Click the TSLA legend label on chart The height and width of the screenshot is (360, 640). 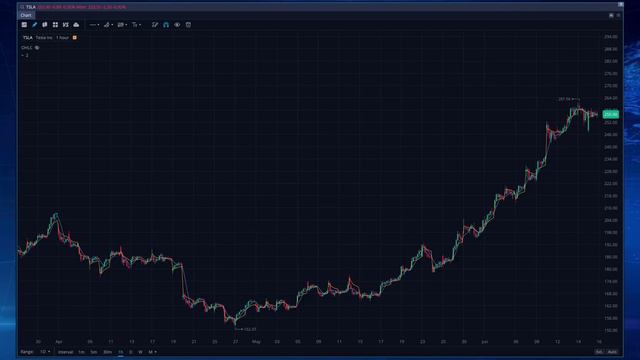click(x=27, y=38)
